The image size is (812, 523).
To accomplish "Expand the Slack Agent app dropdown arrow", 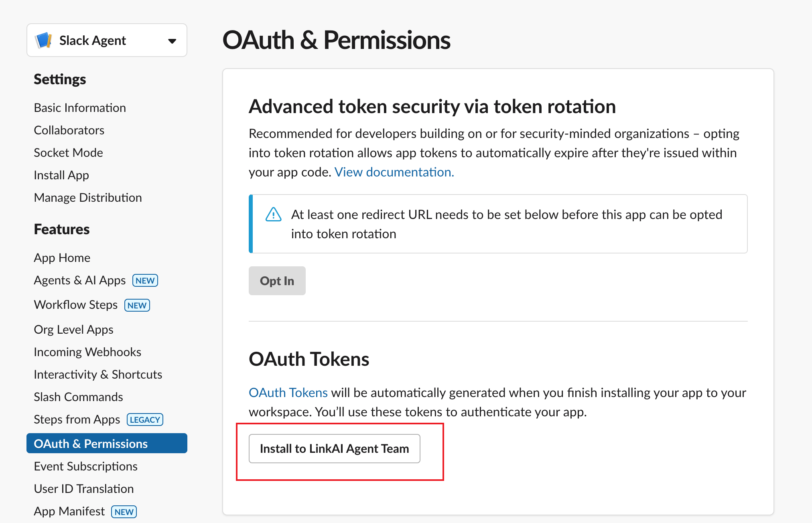I will tap(172, 41).
